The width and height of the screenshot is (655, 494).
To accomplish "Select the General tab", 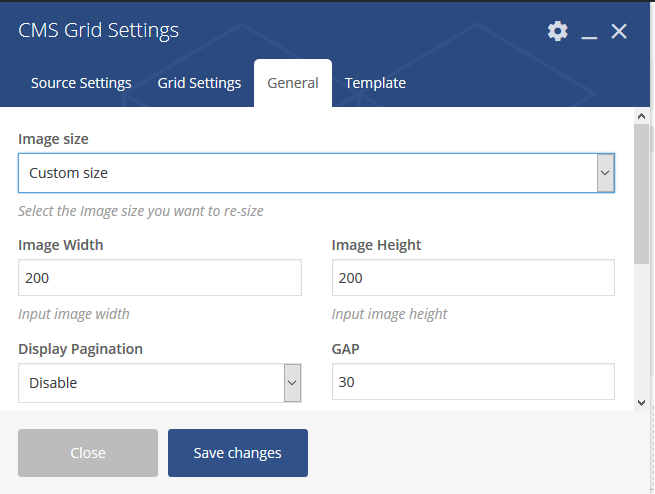I will [x=293, y=83].
